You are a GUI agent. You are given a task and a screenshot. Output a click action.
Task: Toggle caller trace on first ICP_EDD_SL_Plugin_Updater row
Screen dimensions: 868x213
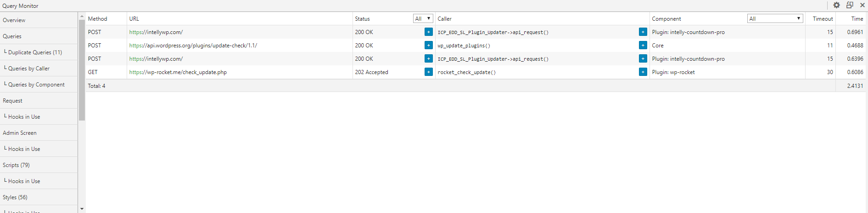point(643,32)
